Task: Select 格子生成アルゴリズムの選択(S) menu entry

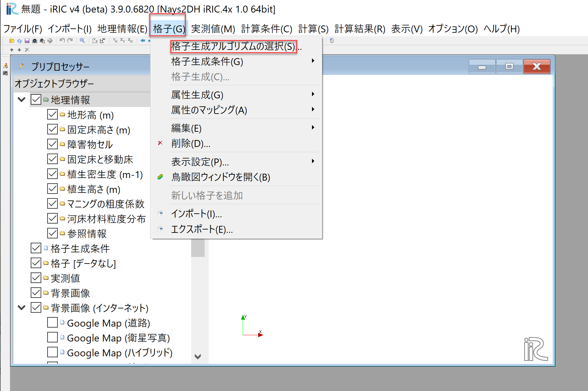Action: [236, 46]
